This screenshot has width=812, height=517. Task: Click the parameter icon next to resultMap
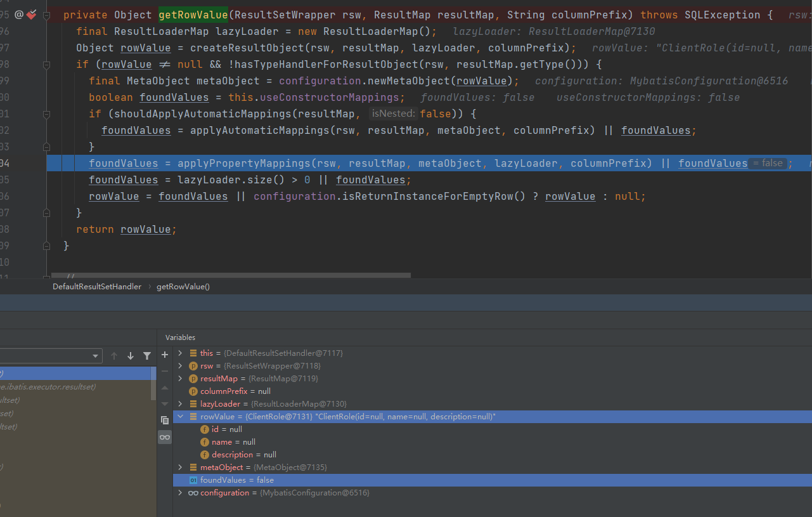tap(193, 378)
